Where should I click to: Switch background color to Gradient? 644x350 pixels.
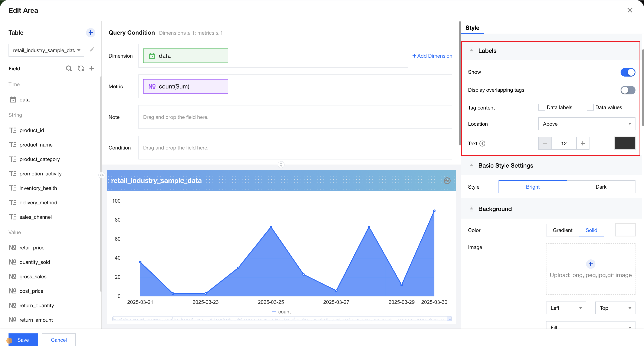click(562, 230)
